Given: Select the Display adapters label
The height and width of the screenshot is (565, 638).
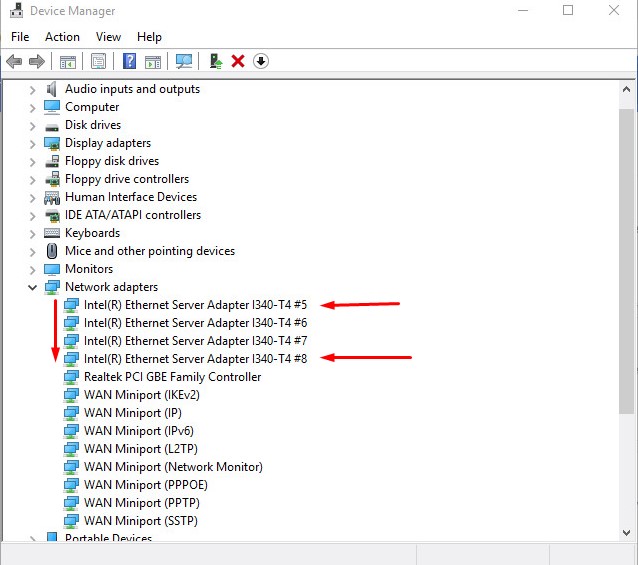Looking at the screenshot, I should pyautogui.click(x=108, y=143).
